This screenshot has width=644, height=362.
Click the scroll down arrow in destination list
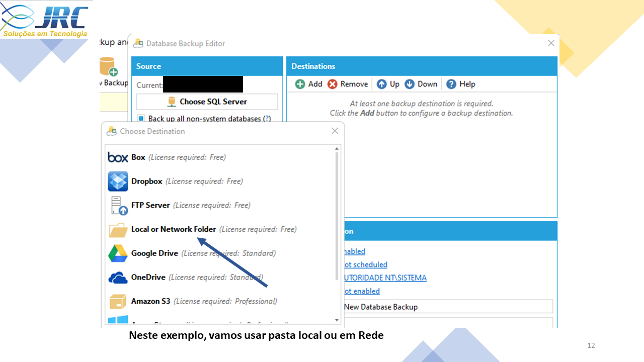coord(337,320)
